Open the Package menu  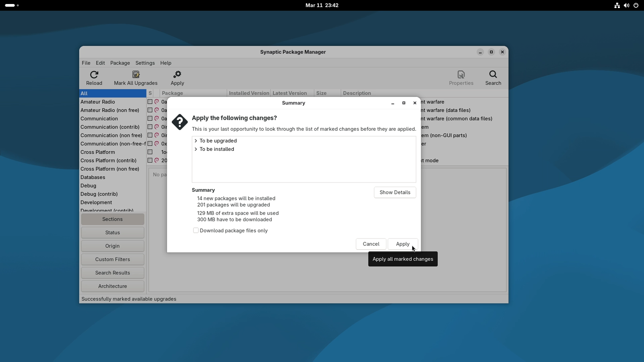[x=120, y=63]
